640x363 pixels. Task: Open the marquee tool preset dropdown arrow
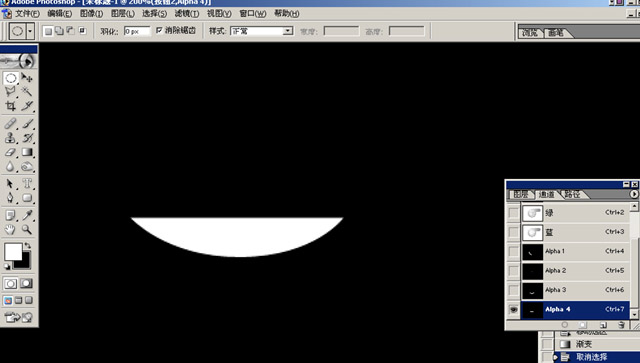[30, 31]
